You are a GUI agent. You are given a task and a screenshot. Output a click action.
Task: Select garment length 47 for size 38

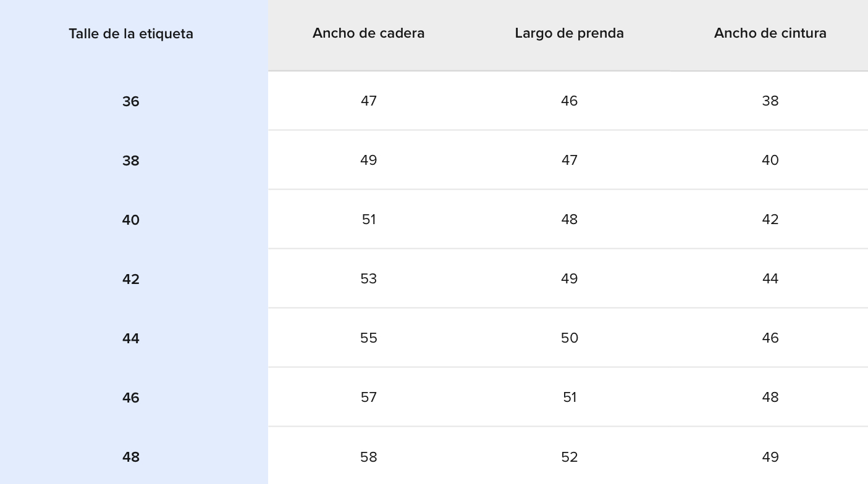(569, 160)
